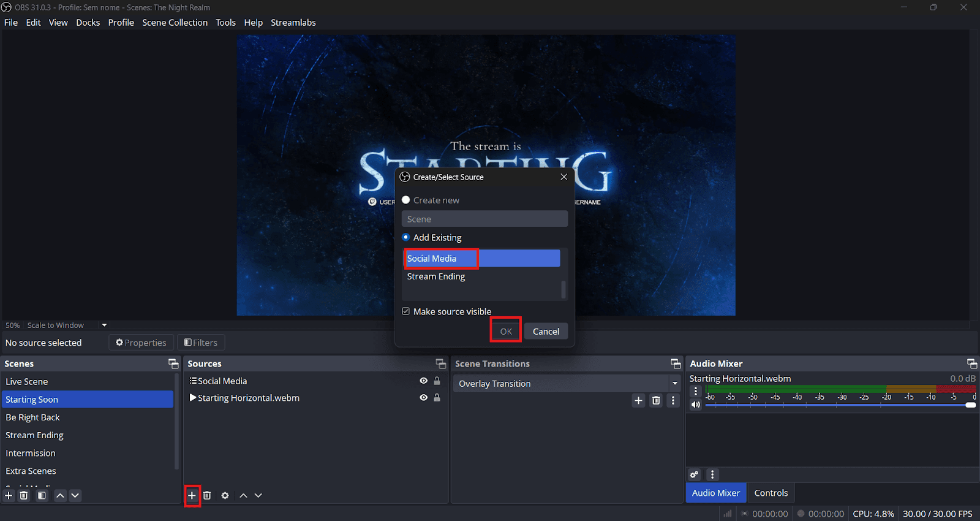Hide the Social Media source
Screen dimensions: 980x521
(x=423, y=381)
